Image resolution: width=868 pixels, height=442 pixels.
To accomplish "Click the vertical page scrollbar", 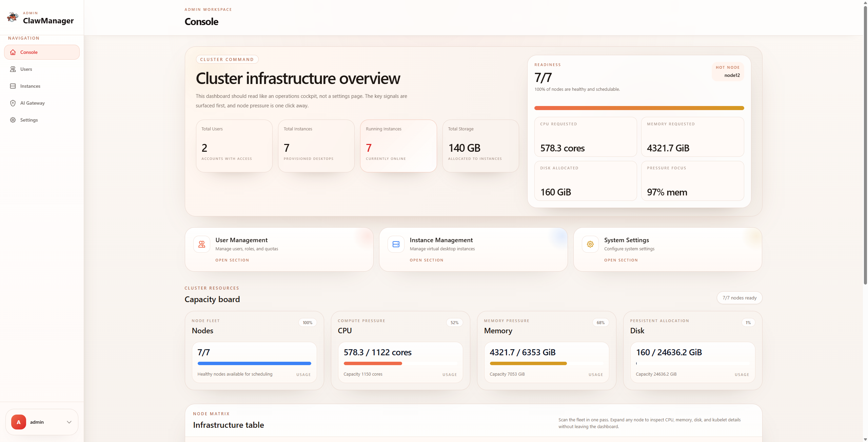I will [865, 146].
